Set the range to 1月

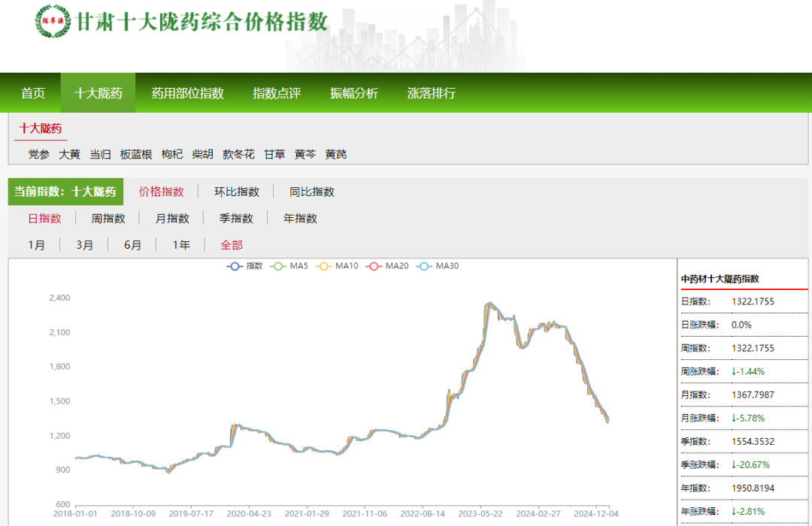coord(36,245)
